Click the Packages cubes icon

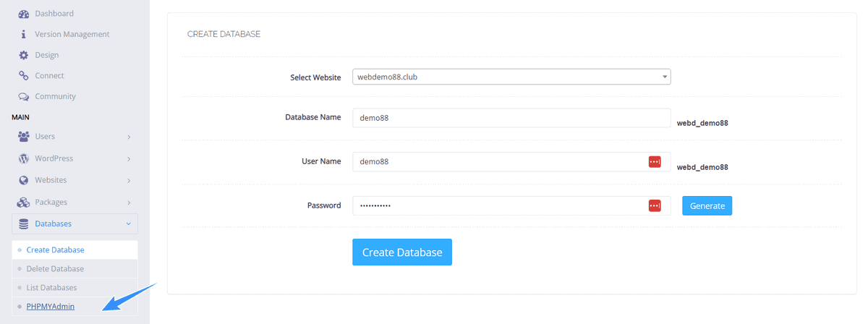click(x=23, y=202)
